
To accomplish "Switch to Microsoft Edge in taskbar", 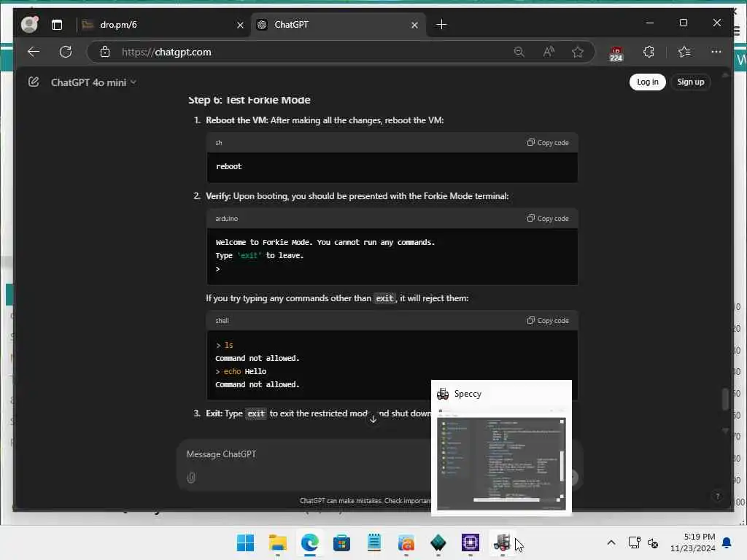I will click(x=309, y=542).
